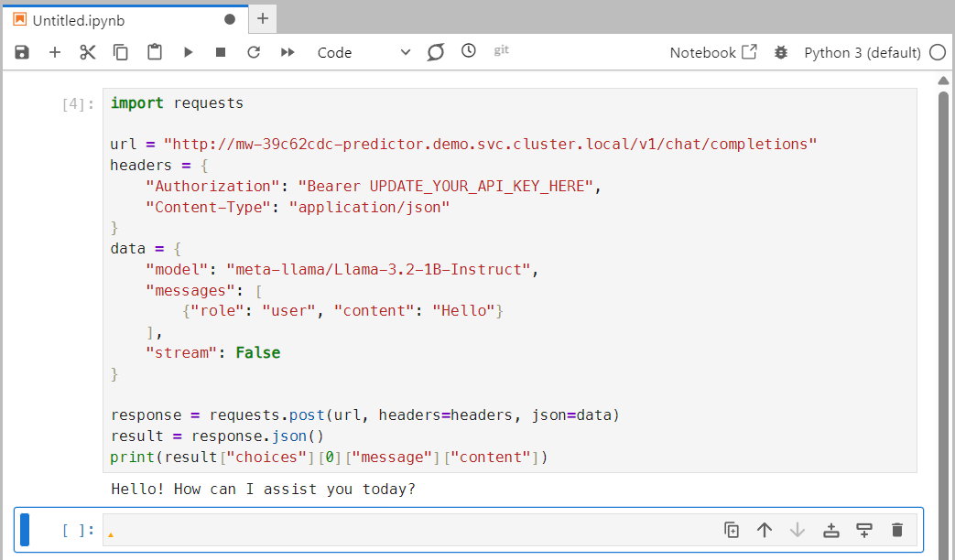The image size is (955, 560).
Task: Open the Code cell type dropdown
Action: pyautogui.click(x=366, y=52)
